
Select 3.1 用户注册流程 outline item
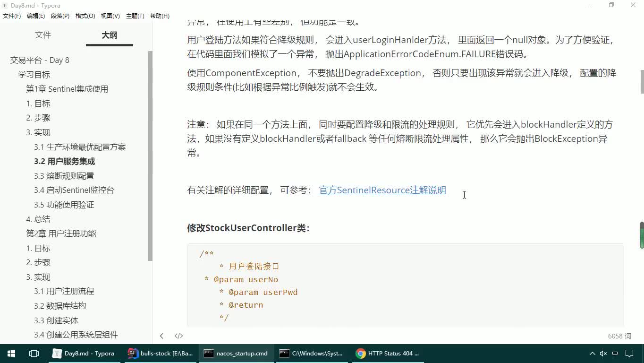point(64,291)
